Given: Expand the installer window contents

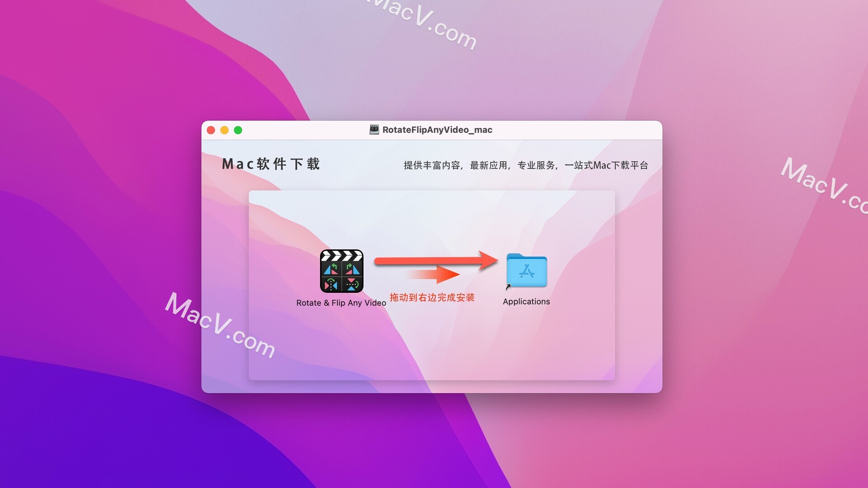Looking at the screenshot, I should (x=238, y=129).
